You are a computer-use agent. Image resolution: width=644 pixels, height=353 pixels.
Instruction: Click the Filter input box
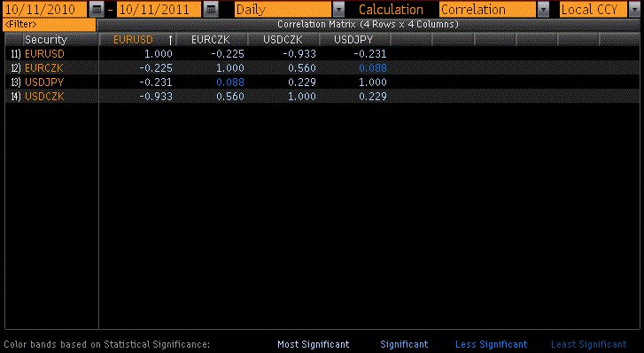point(50,25)
